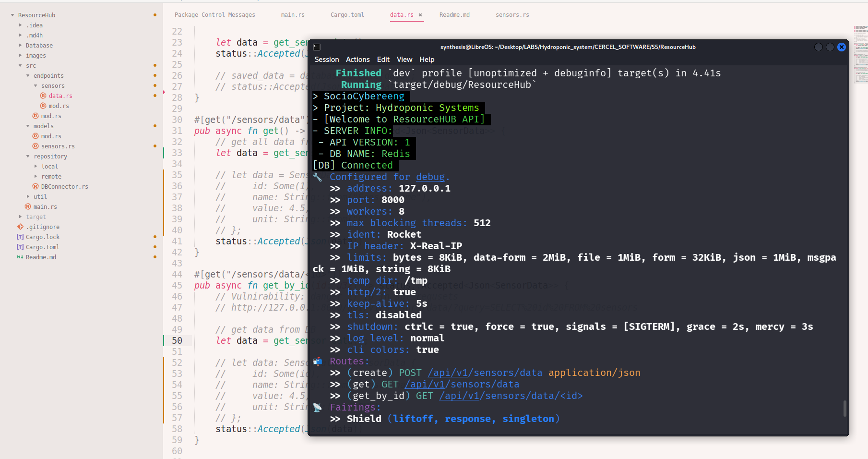Open Cargo.lock file in the sidebar
Image resolution: width=868 pixels, height=459 pixels.
point(42,237)
